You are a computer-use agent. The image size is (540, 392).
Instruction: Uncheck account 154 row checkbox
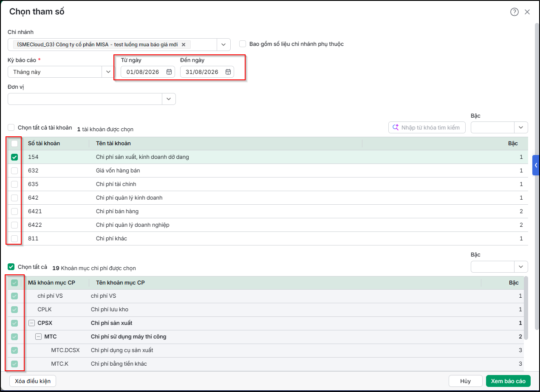click(x=14, y=157)
